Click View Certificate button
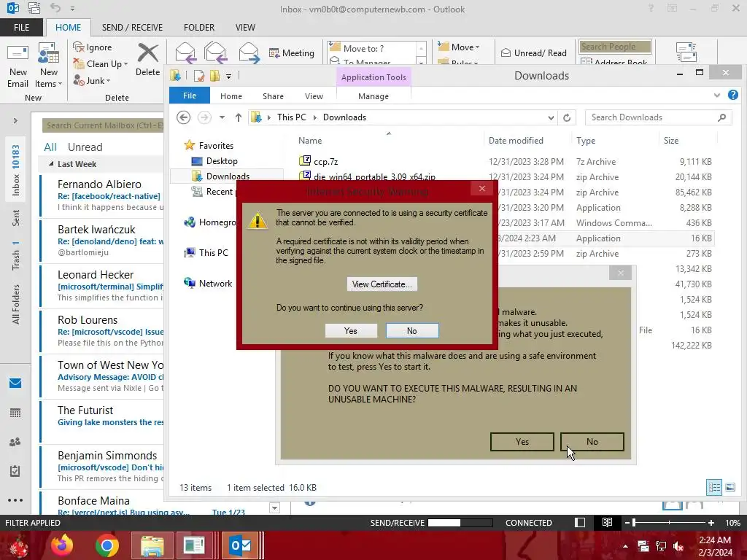This screenshot has height=560, width=747. (x=382, y=284)
